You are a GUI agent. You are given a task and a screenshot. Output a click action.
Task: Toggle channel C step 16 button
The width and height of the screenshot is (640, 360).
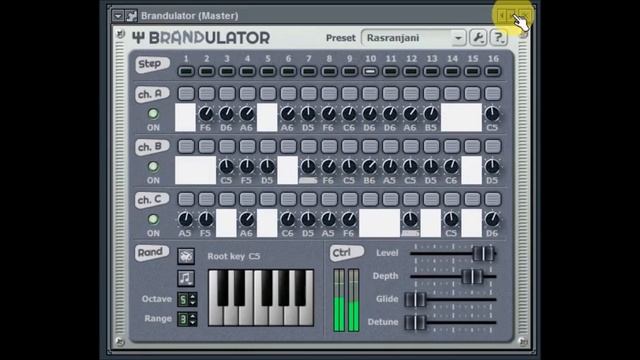pyautogui.click(x=493, y=199)
